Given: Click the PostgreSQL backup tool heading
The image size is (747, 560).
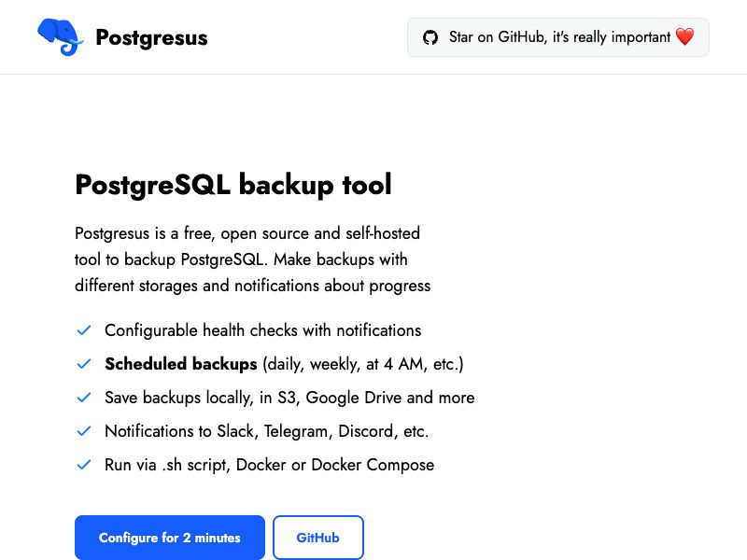Looking at the screenshot, I should (x=233, y=185).
